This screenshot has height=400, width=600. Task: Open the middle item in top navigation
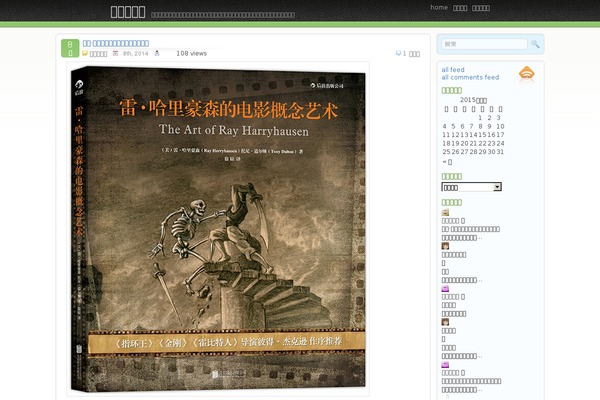pyautogui.click(x=460, y=7)
